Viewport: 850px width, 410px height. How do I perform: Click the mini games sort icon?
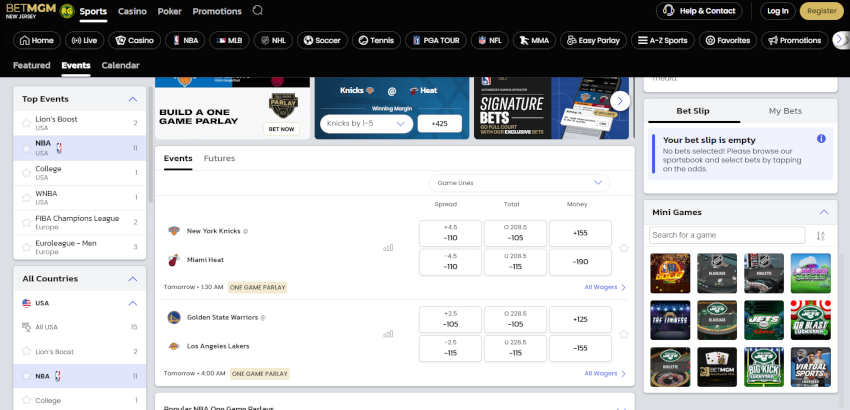point(820,235)
